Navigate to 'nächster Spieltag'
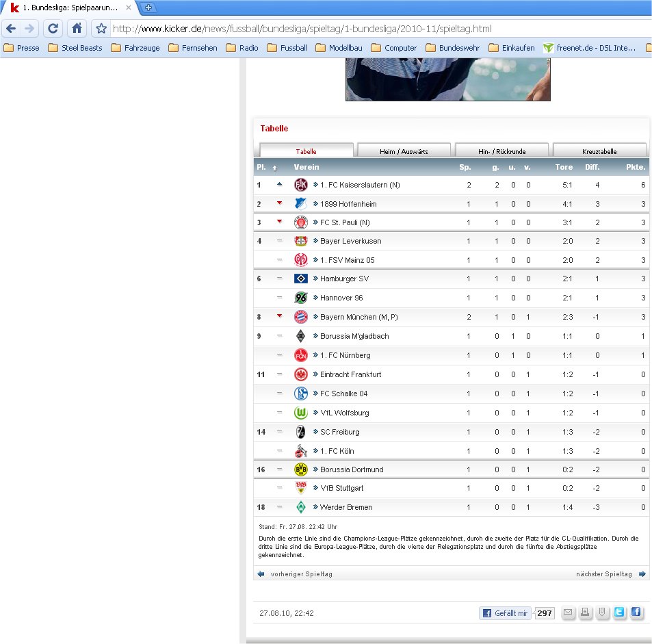Image resolution: width=652 pixels, height=644 pixels. point(604,574)
